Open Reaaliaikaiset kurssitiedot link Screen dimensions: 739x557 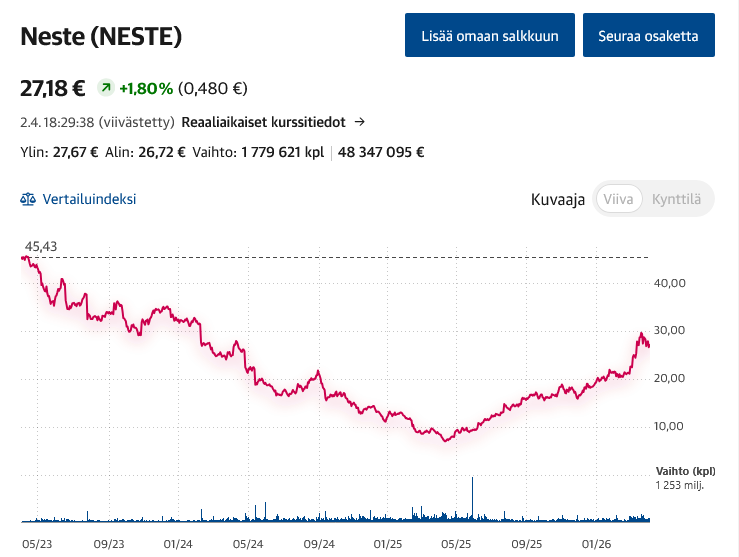263,122
